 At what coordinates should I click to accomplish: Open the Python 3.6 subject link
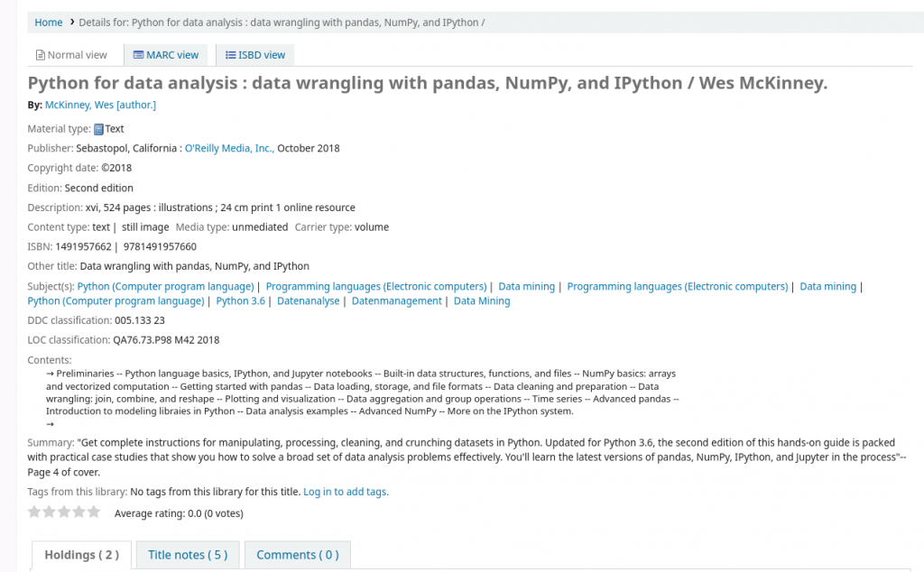[240, 301]
